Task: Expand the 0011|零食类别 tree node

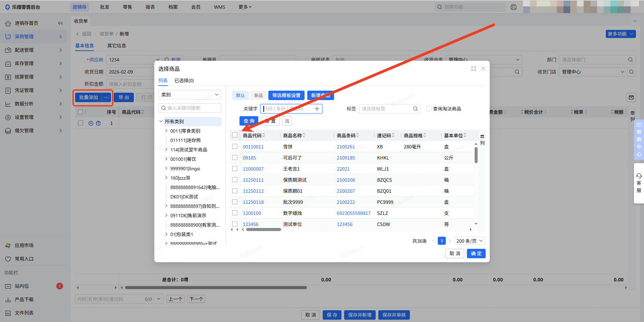Action: click(166, 131)
